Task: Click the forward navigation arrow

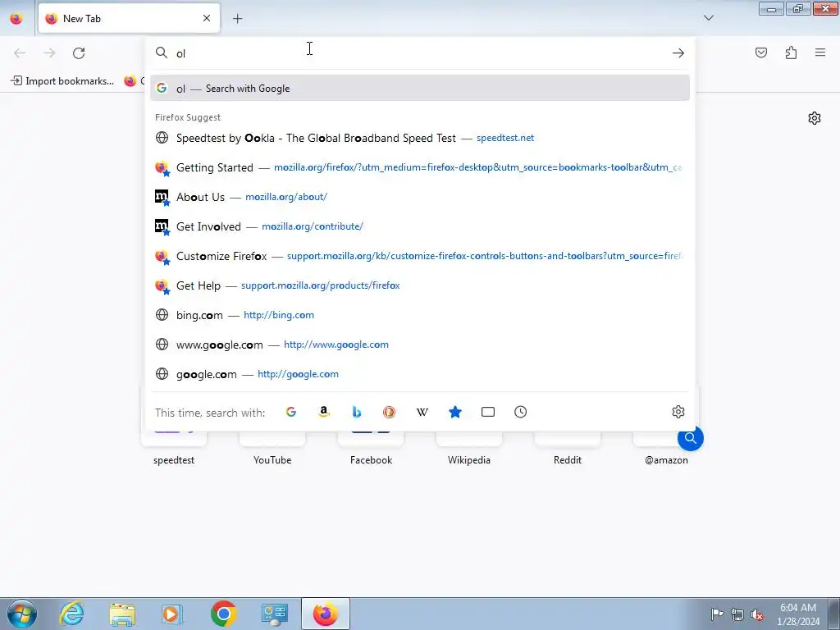Action: click(49, 53)
